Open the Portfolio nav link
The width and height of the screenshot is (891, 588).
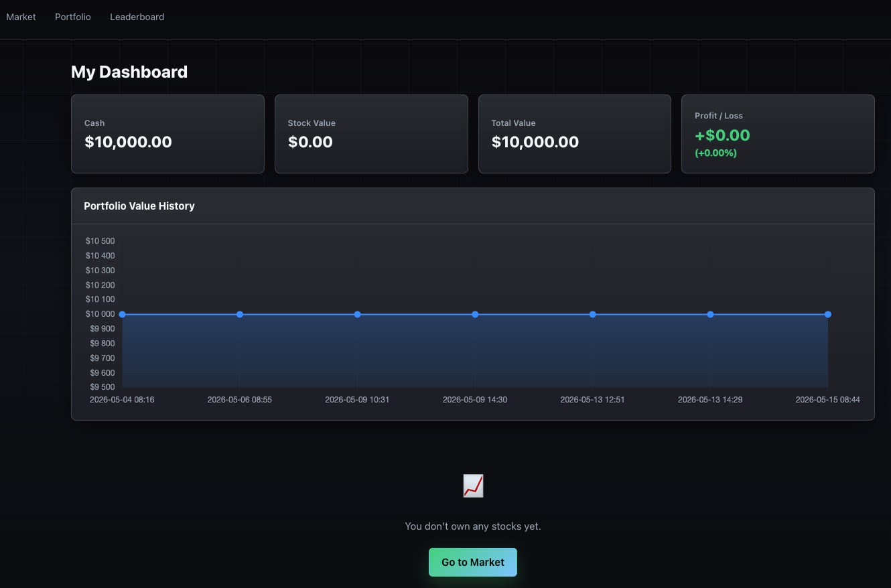tap(72, 17)
